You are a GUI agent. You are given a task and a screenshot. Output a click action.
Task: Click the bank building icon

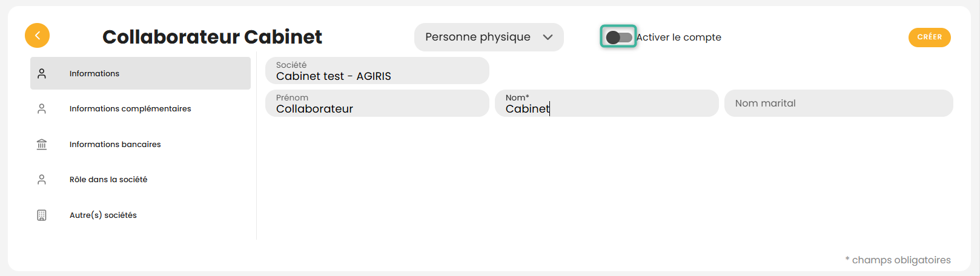coord(42,144)
